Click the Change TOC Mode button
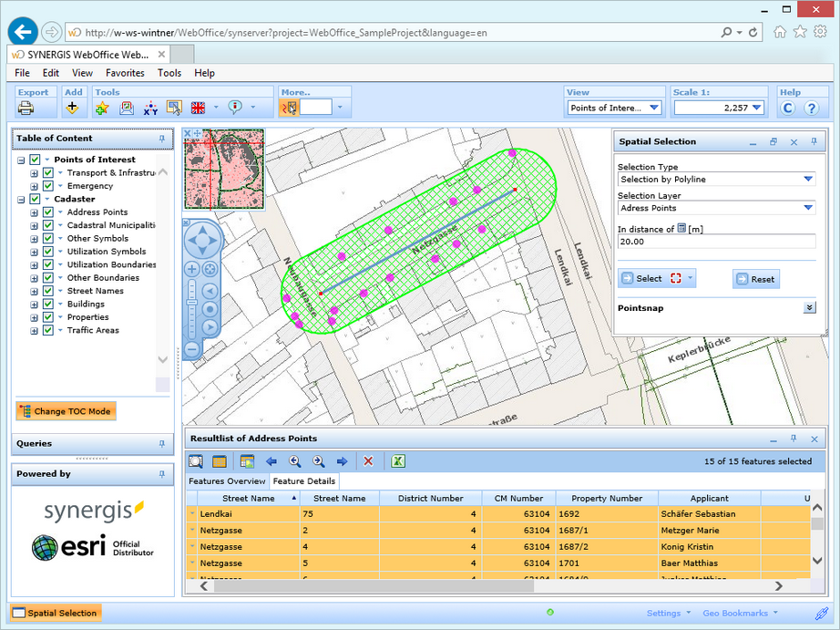840x630 pixels. (66, 411)
